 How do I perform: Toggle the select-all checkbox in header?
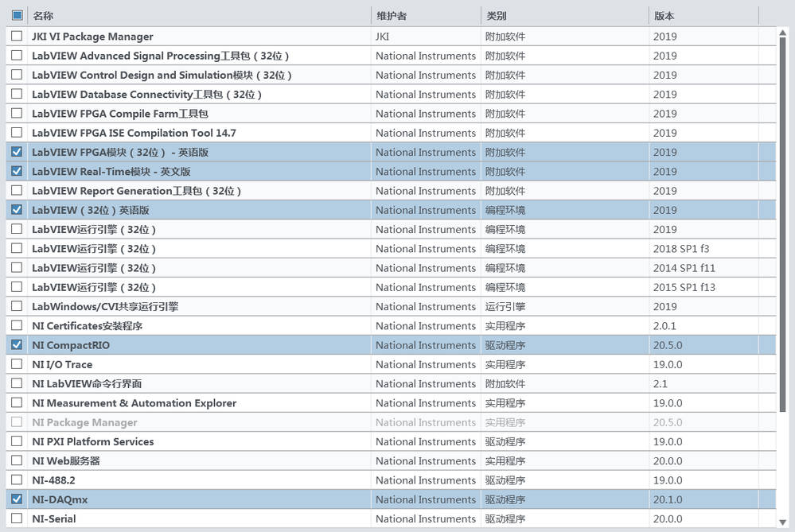[17, 15]
